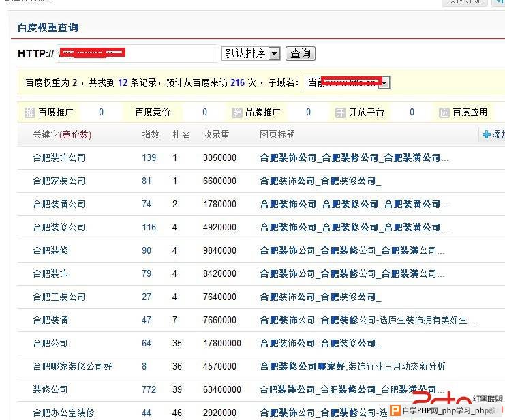Click indexed count 17800000

tap(222, 343)
